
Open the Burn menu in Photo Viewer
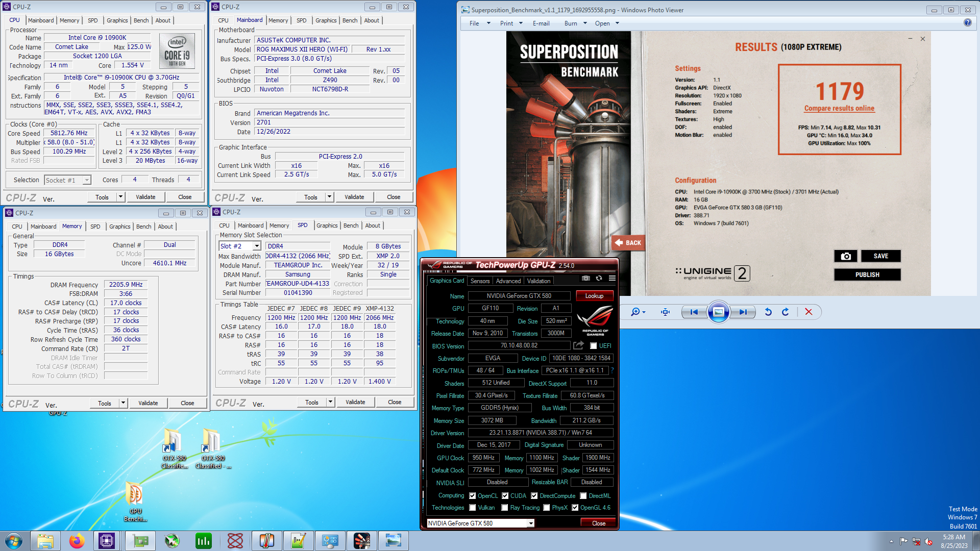575,23
